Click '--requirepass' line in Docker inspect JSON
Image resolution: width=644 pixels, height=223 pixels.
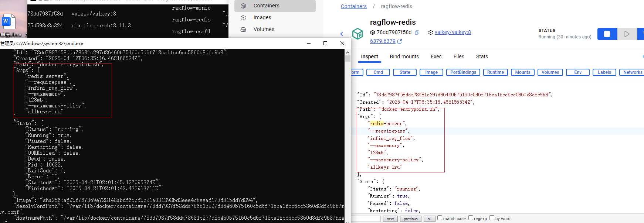[x=389, y=131]
